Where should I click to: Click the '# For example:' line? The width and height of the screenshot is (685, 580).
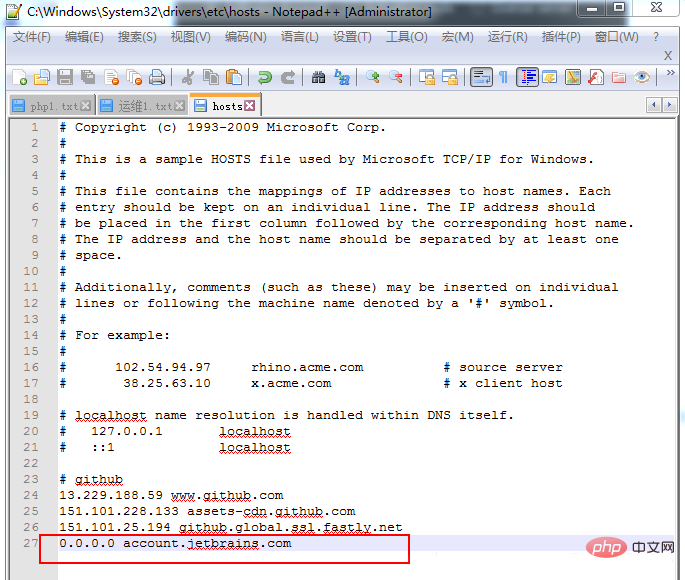(x=114, y=335)
